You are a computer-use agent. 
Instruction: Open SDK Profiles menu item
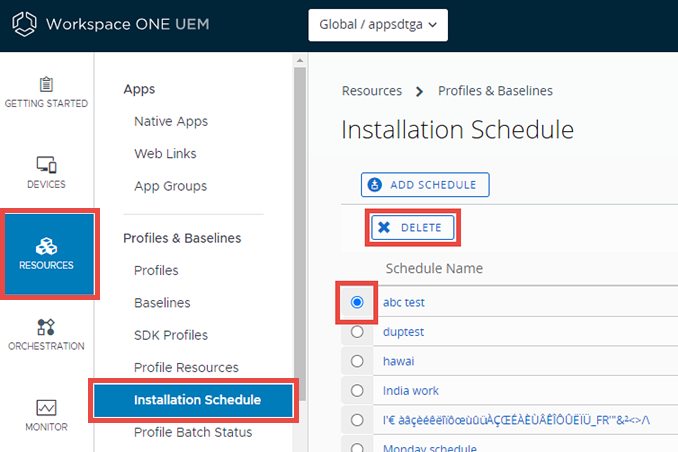point(171,335)
